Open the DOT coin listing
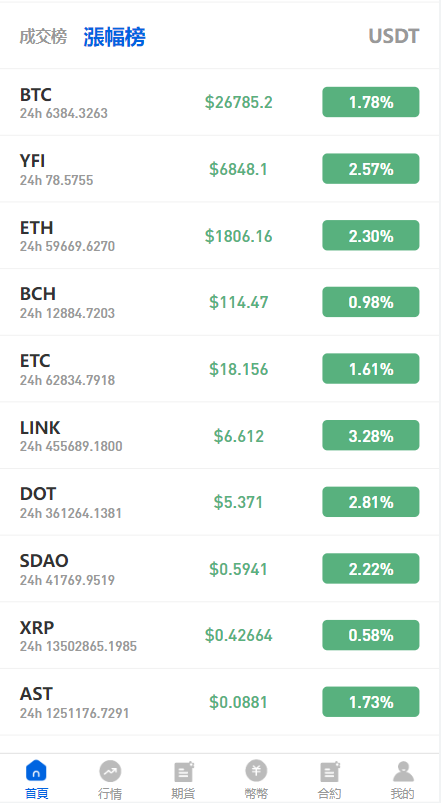441x803 pixels. coord(220,502)
